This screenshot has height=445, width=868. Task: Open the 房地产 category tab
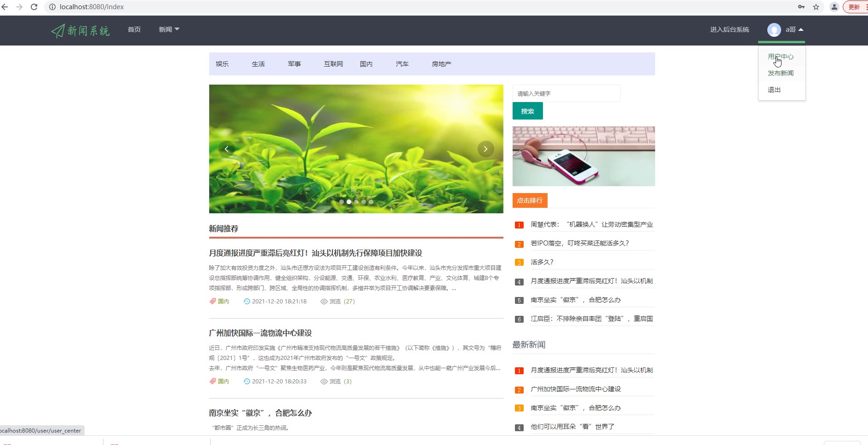pyautogui.click(x=441, y=64)
